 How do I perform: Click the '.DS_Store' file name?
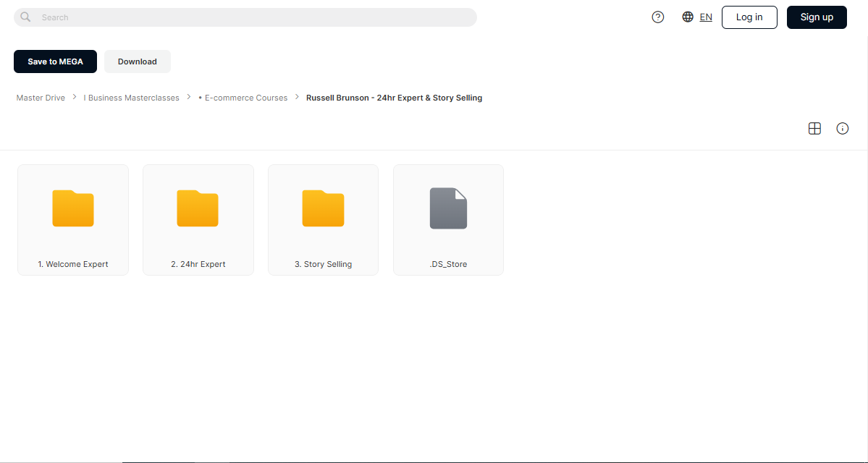coord(448,264)
